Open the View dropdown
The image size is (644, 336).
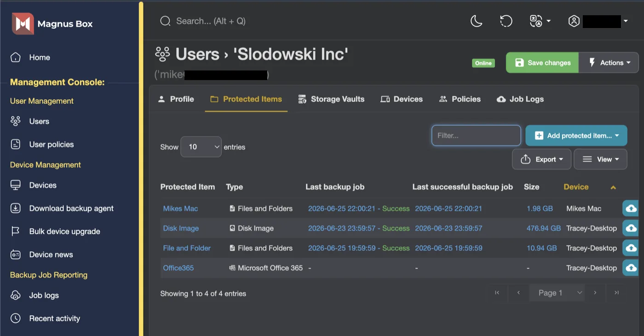click(601, 159)
